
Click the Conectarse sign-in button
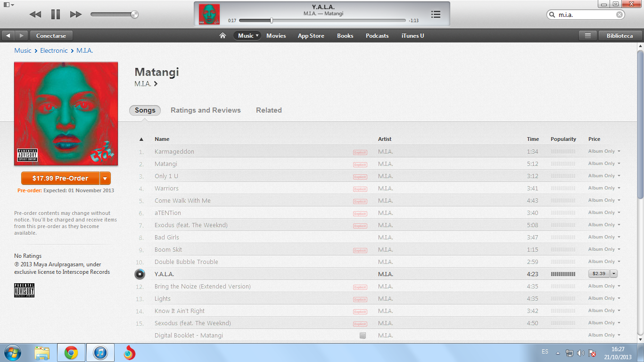tap(51, 35)
